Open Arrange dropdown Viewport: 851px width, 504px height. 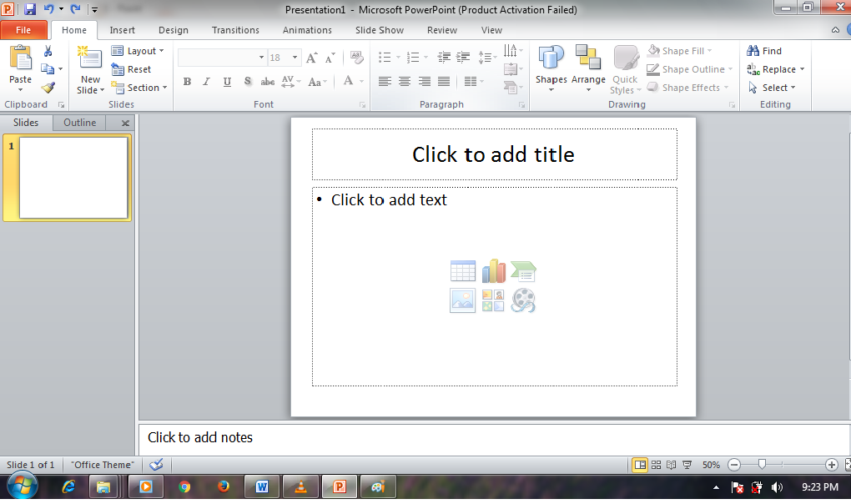coord(588,69)
